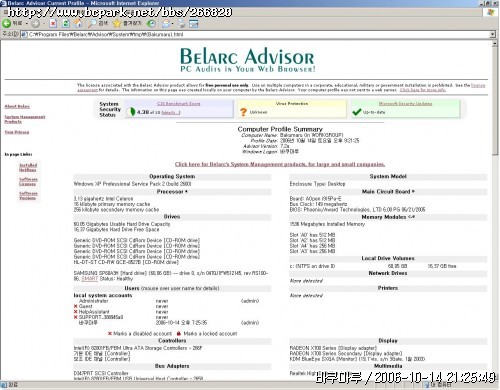Open the Your Privacy link
Viewport: 500px width, 390px height.
point(17,132)
